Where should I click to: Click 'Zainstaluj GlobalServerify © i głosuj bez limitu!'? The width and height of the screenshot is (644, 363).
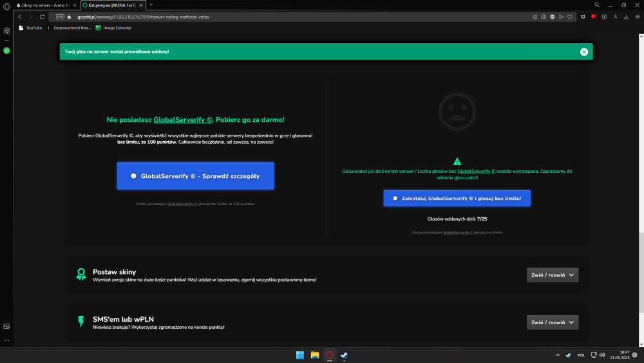point(457,198)
